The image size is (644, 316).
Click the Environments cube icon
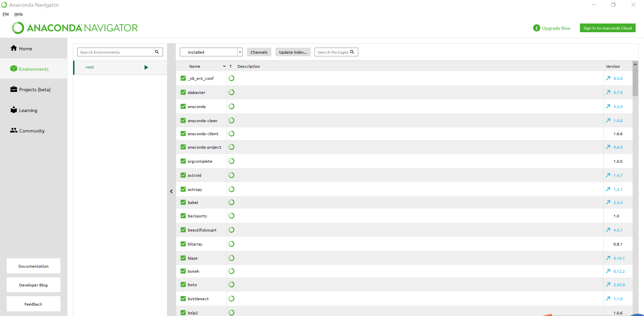tap(14, 68)
